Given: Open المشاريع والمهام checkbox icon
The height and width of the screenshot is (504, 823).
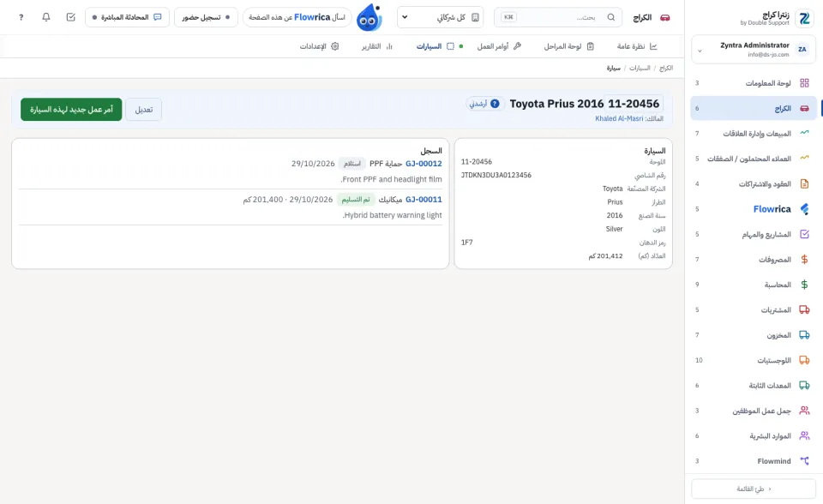Looking at the screenshot, I should (x=804, y=234).
